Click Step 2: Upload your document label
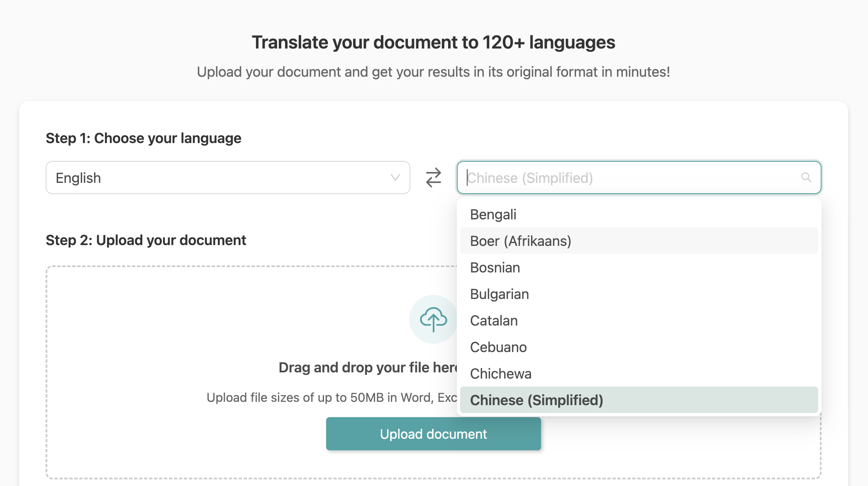 tap(146, 240)
